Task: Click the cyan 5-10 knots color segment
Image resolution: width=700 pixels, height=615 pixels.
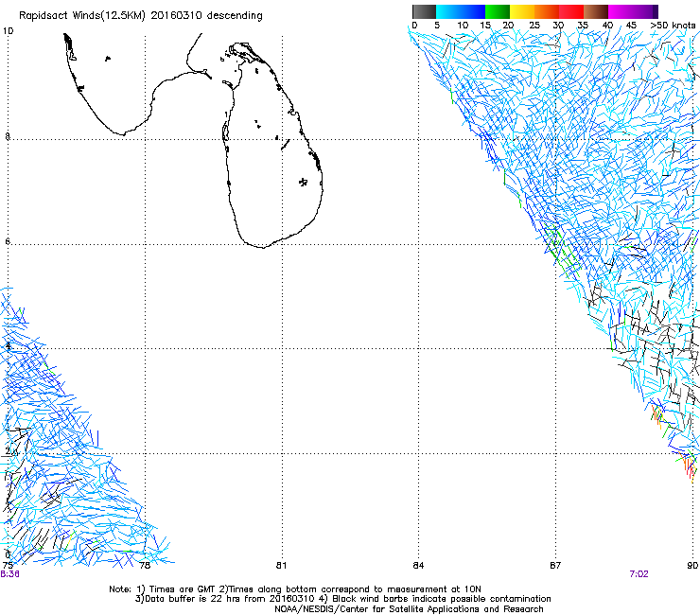Action: tap(448, 11)
